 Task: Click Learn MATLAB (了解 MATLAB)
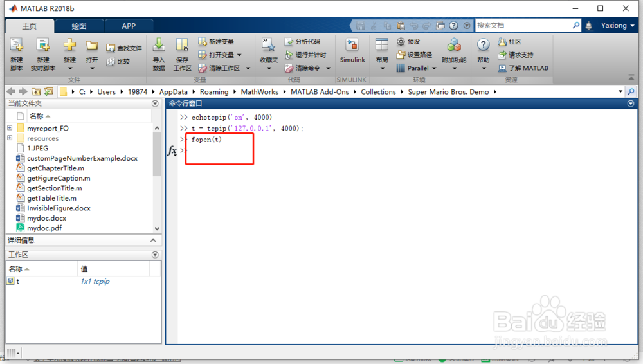click(523, 68)
